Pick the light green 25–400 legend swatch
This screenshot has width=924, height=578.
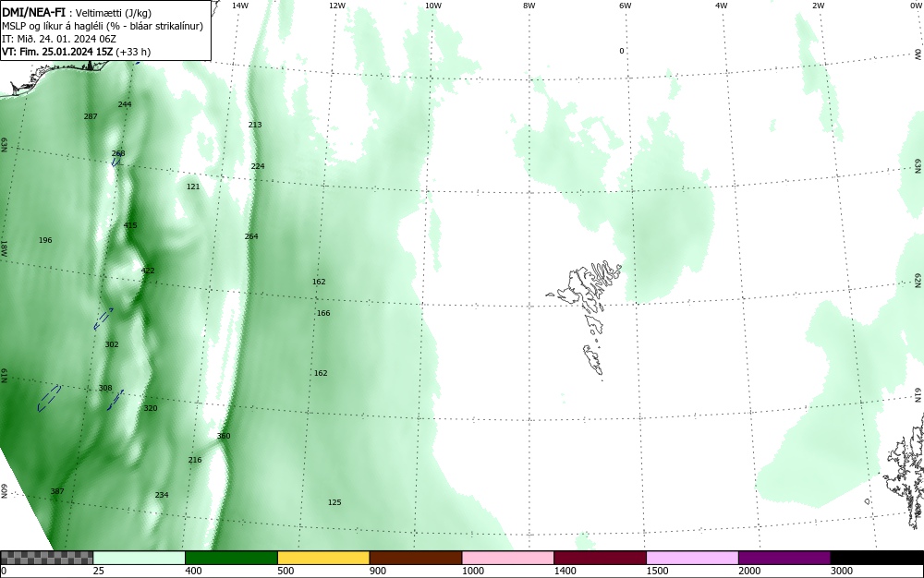[140, 558]
